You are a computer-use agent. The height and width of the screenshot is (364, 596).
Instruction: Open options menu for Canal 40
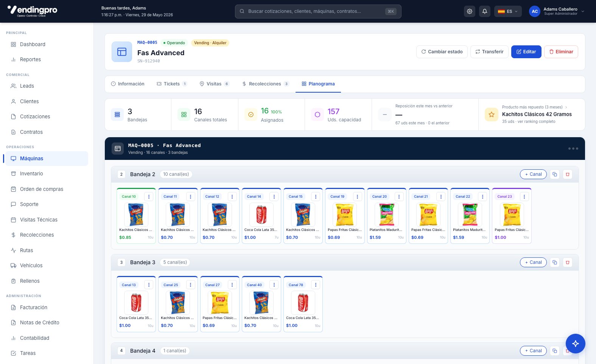click(274, 285)
